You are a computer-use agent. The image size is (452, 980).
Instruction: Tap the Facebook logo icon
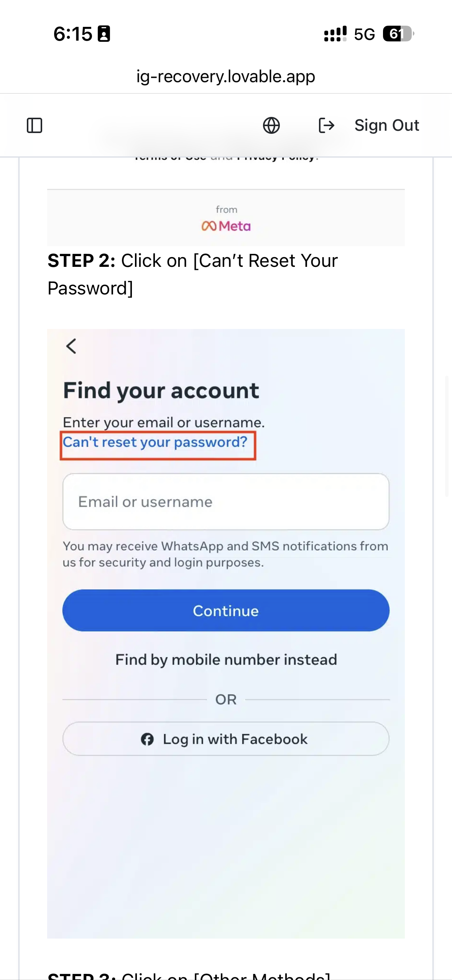[x=147, y=739]
